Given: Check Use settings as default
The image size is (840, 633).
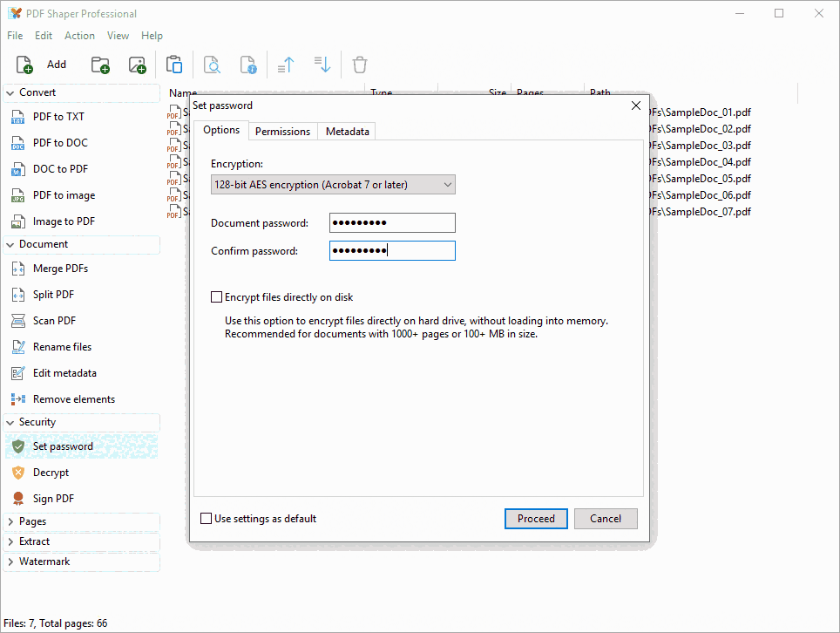Looking at the screenshot, I should 206,518.
